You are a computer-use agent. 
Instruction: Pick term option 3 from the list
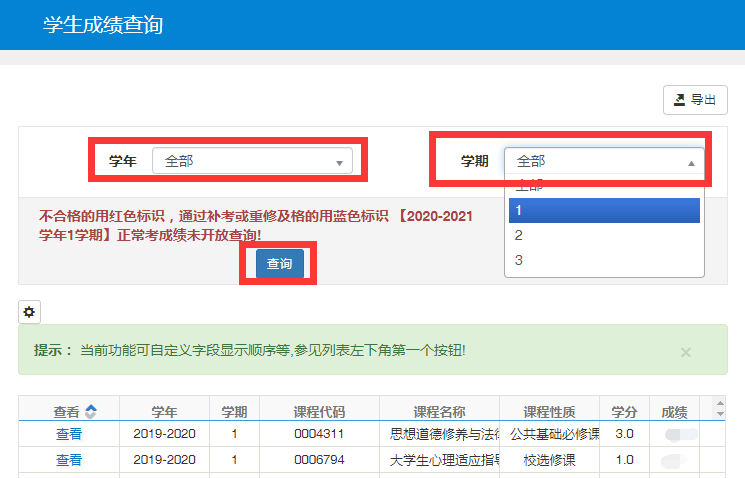pyautogui.click(x=604, y=260)
